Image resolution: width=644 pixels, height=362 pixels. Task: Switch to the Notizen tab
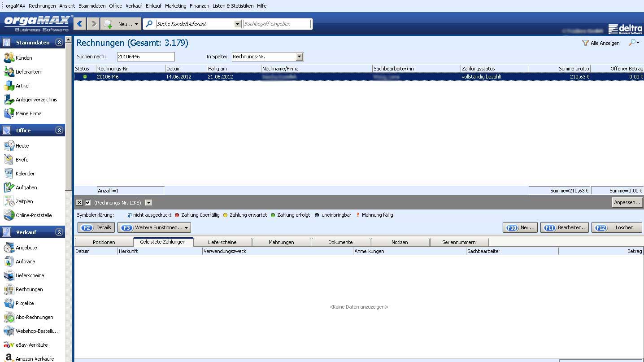click(400, 242)
